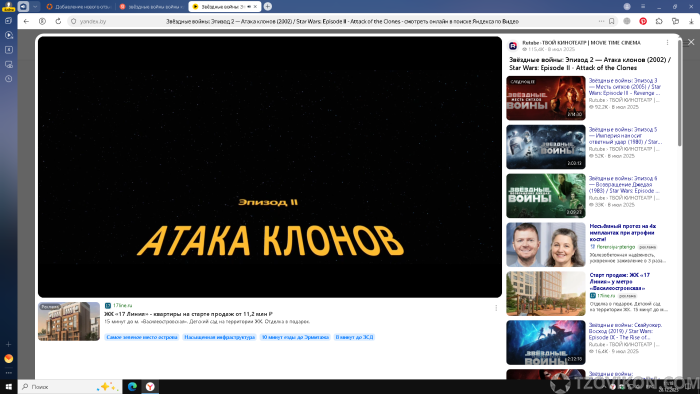
Task: Open Microsoft Edge from the taskbar
Action: click(x=132, y=386)
